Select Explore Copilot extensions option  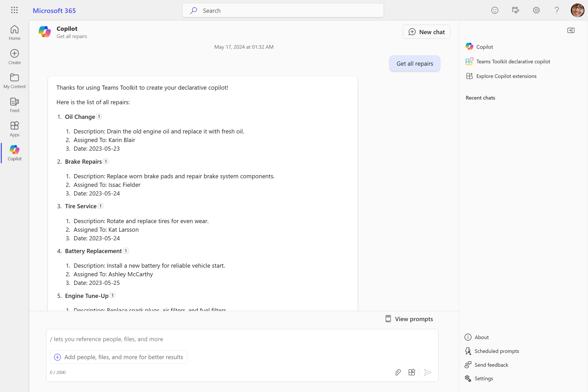507,76
